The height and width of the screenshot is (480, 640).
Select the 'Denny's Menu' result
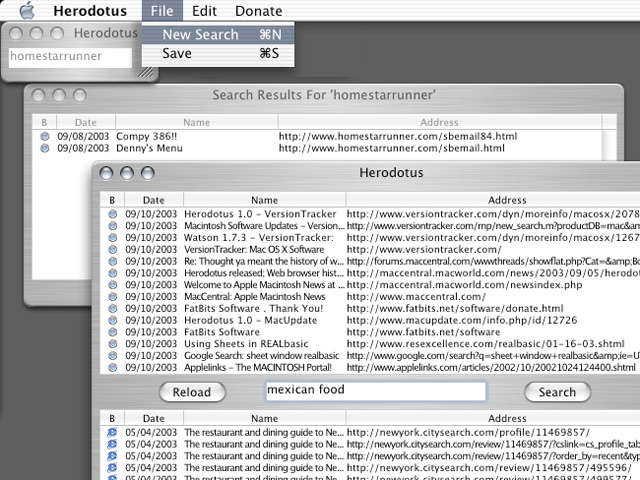[149, 148]
